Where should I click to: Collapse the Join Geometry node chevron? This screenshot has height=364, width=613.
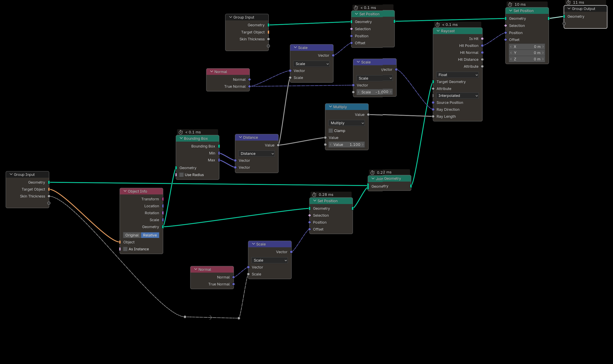[x=373, y=179]
